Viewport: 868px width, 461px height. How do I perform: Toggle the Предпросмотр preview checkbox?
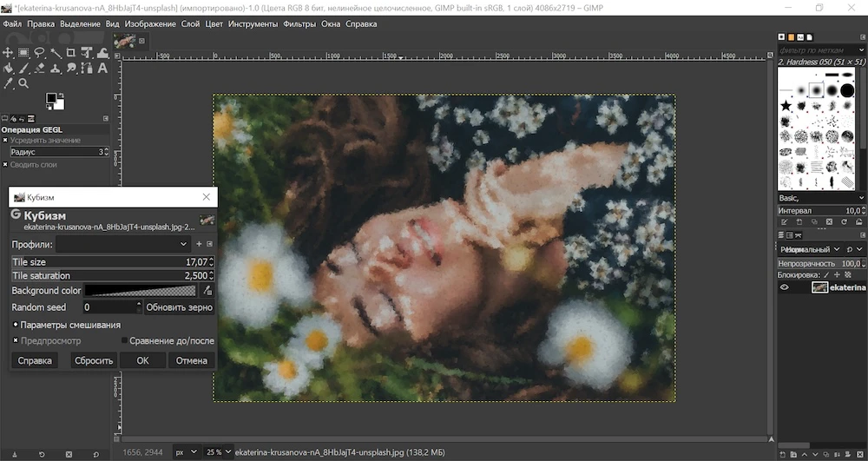point(16,340)
